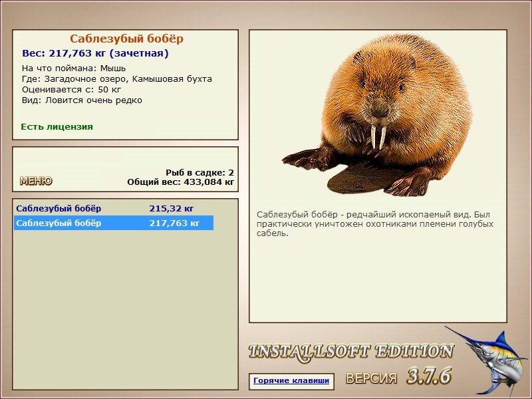
Task: Click the Где: Загадочное озеро, Камышовая бухта line
Action: (117, 79)
